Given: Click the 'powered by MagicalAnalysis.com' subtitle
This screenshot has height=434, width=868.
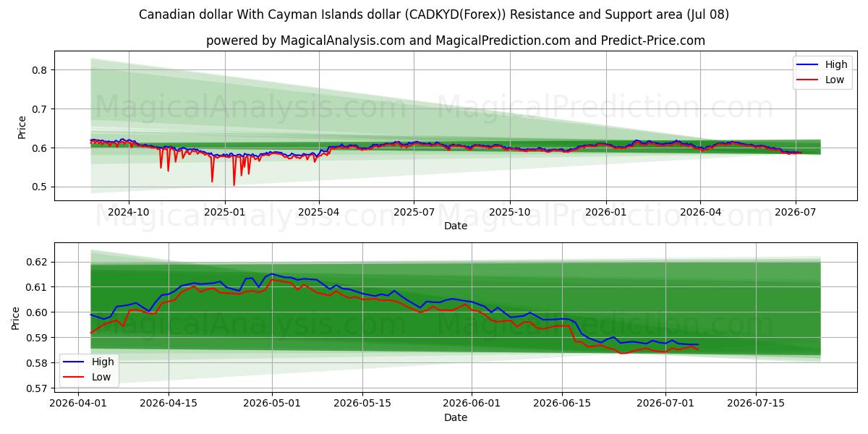Looking at the screenshot, I should pyautogui.click(x=455, y=41).
